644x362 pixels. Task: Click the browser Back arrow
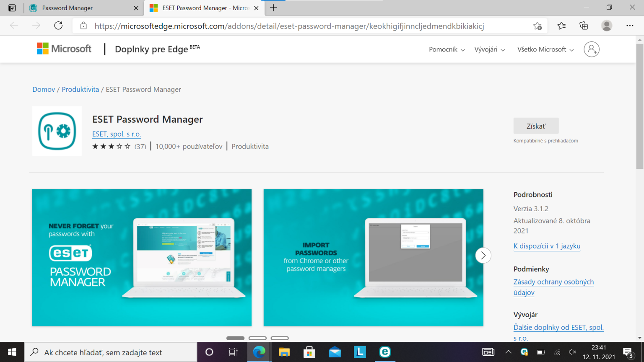[x=14, y=26]
